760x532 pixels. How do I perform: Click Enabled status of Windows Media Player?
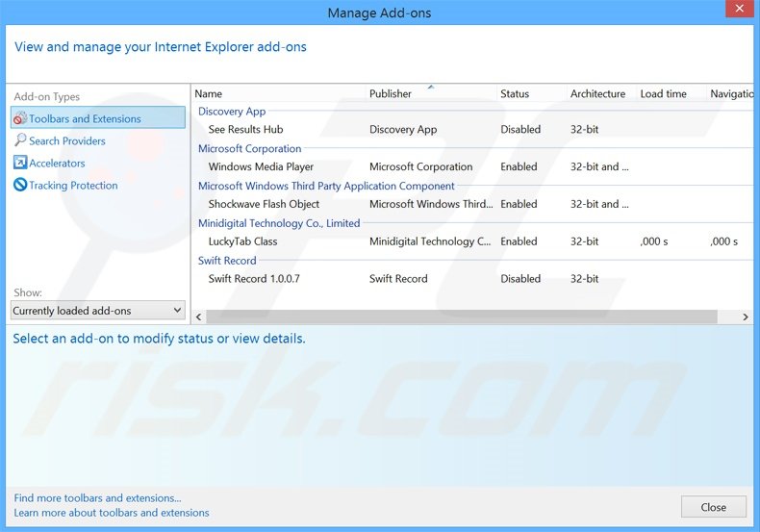(519, 166)
